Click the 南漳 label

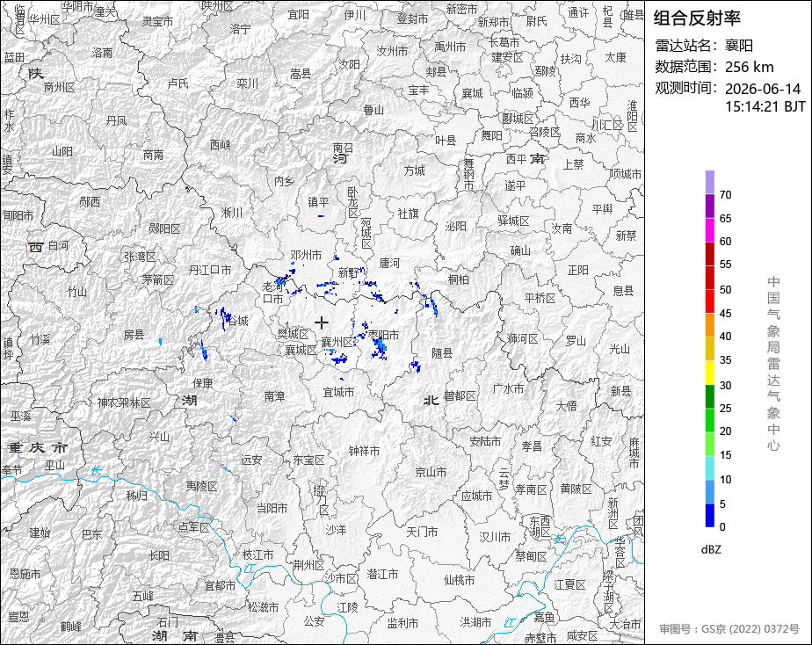pos(274,396)
